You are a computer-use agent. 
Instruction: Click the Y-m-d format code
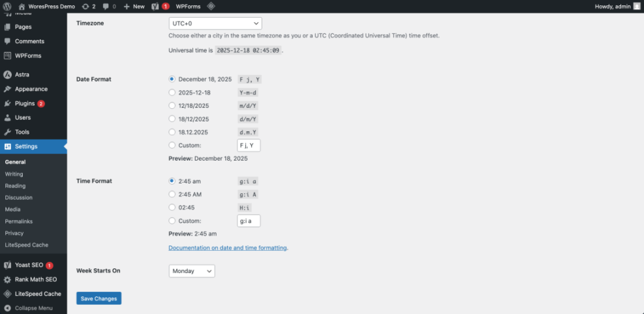pyautogui.click(x=248, y=93)
